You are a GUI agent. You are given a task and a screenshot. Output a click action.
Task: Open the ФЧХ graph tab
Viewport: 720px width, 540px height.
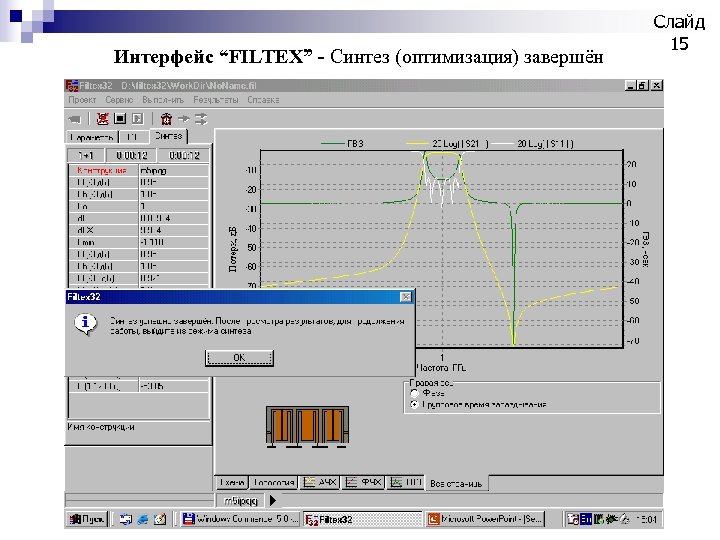coord(363,483)
